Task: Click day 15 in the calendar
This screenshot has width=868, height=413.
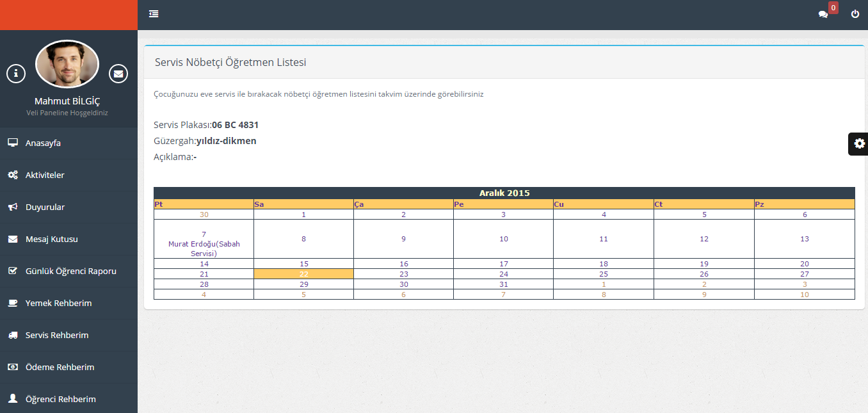Action: point(304,264)
